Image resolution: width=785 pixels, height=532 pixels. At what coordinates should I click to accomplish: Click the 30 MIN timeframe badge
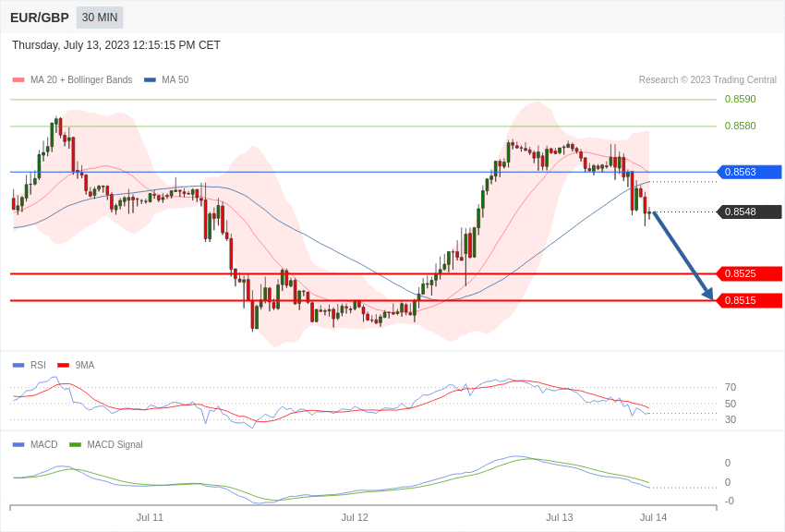click(x=100, y=18)
